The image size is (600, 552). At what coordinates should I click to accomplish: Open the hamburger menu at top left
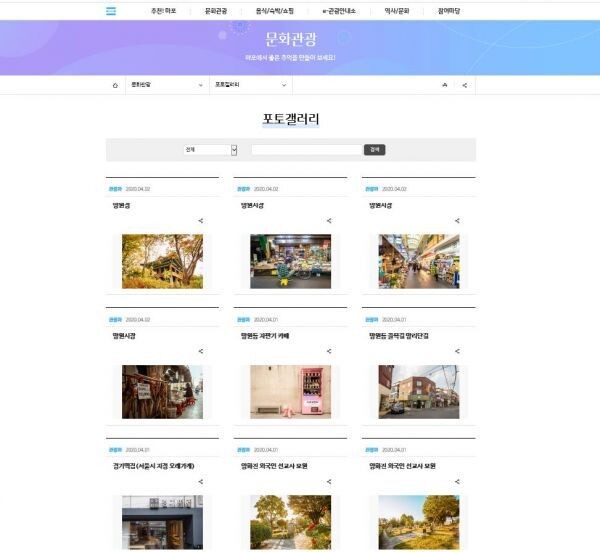(x=111, y=11)
